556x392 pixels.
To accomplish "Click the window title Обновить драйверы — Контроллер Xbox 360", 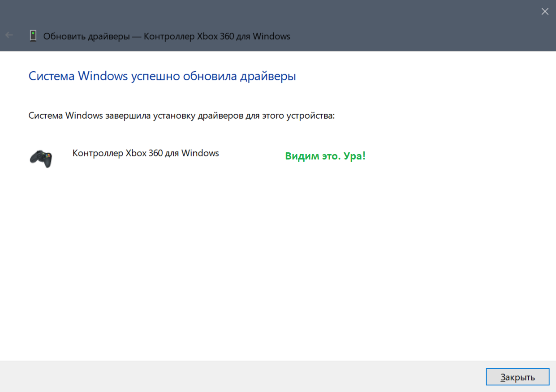I will click(x=167, y=36).
